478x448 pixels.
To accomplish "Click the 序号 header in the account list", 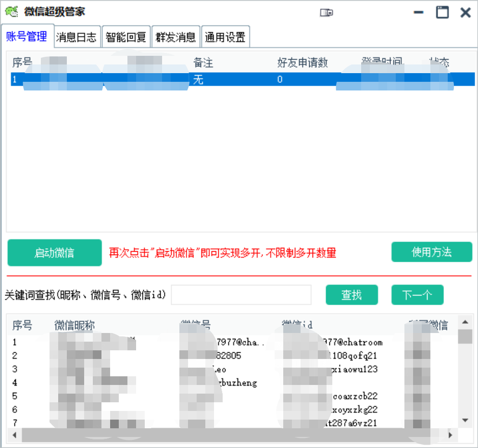I will pyautogui.click(x=22, y=63).
